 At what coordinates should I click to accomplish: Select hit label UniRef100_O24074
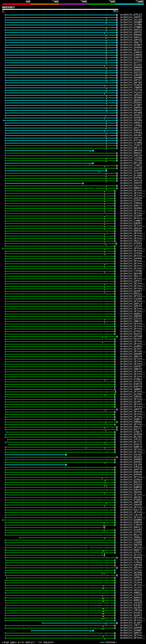131,138
